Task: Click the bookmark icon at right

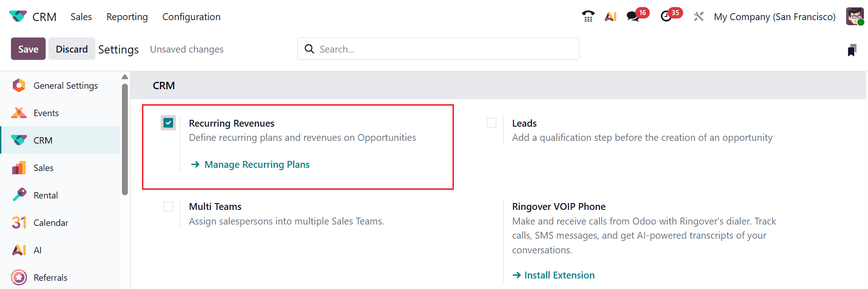Action: tap(852, 50)
